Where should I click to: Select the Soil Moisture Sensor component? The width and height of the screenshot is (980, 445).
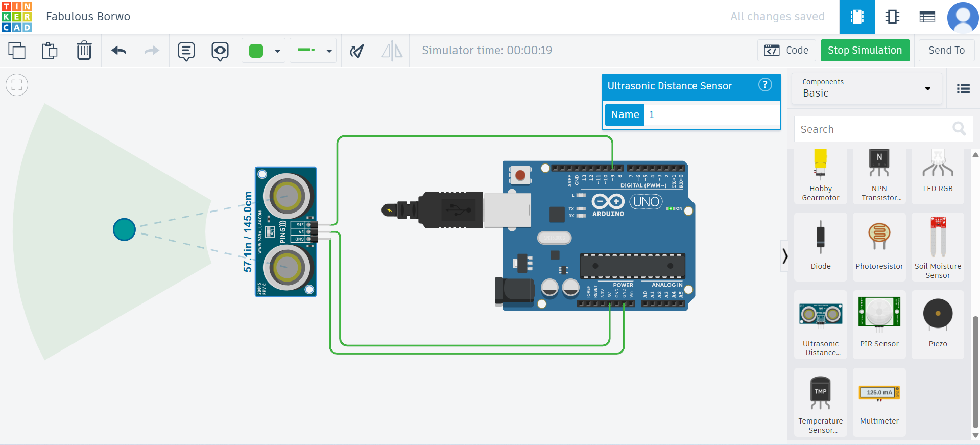pos(938,247)
